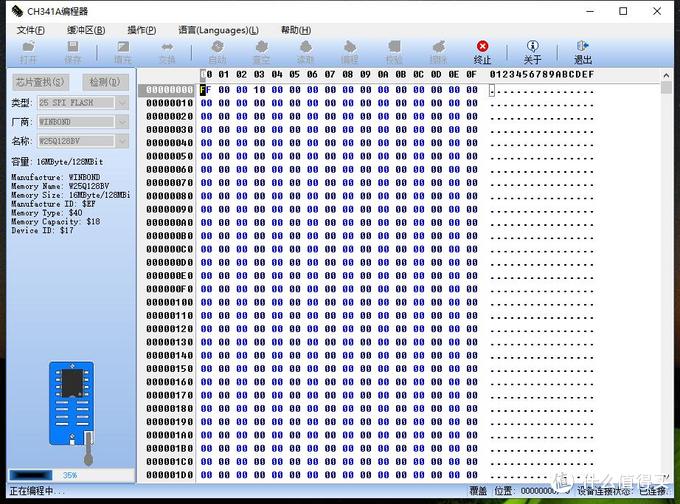Click the 检测(D) button
This screenshot has height=504, width=680.
(103, 81)
